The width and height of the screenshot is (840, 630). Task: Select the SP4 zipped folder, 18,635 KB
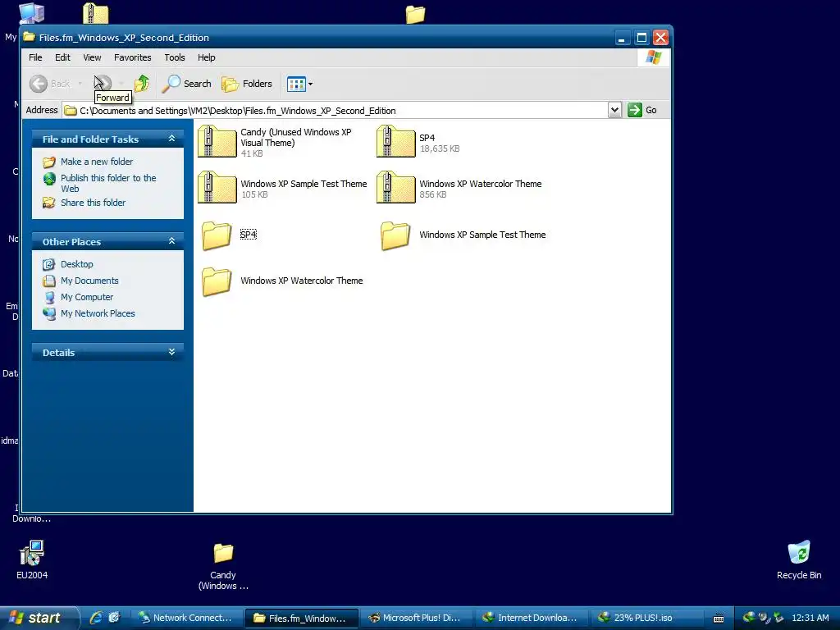click(396, 141)
